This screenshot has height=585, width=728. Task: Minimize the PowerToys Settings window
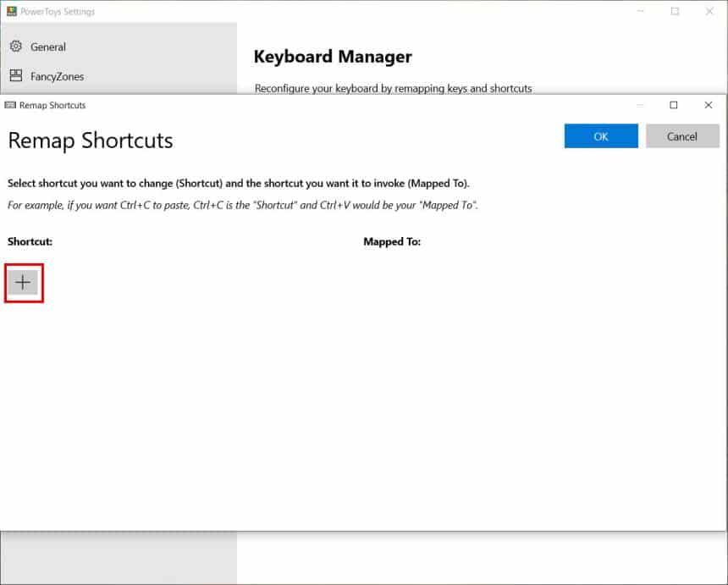[640, 11]
